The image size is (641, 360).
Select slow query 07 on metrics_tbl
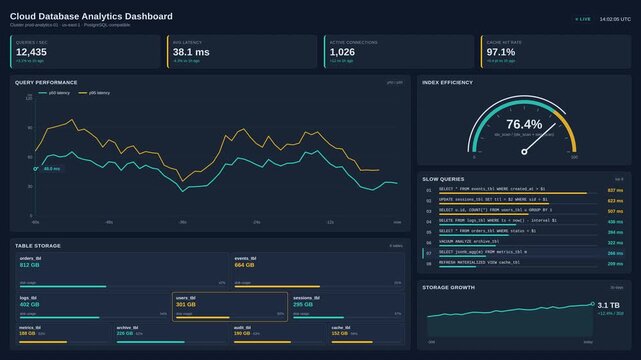pyautogui.click(x=524, y=253)
